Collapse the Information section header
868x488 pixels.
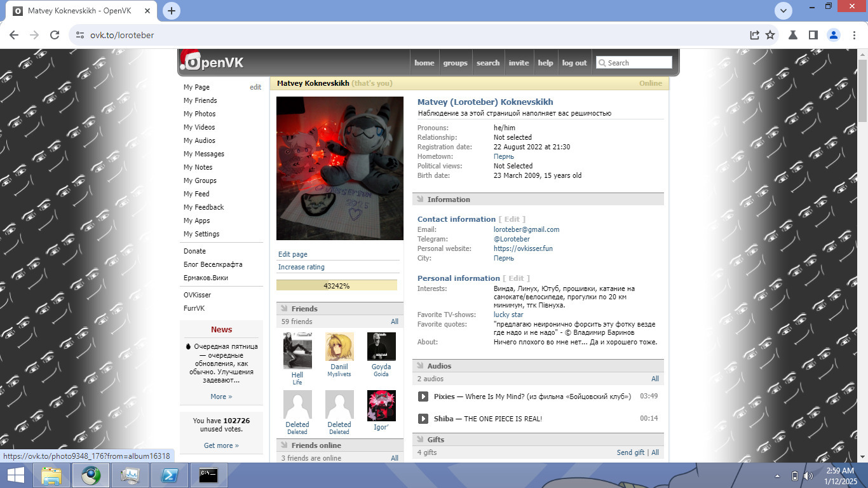(x=448, y=200)
